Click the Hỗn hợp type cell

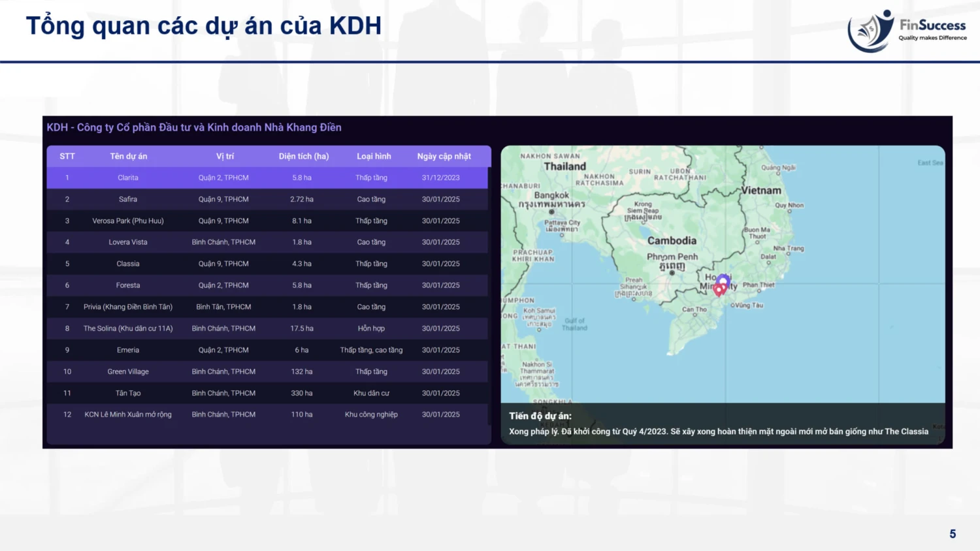pos(371,328)
